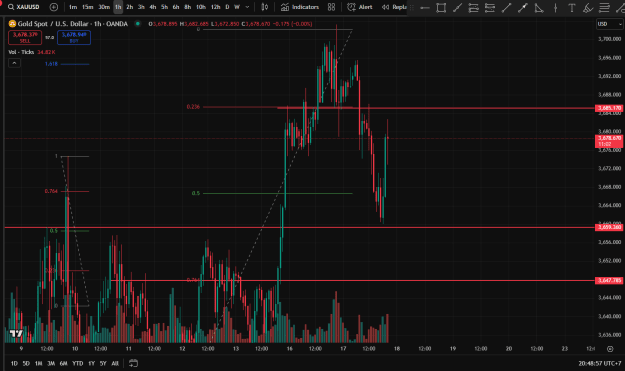Select the vertical line tool

click(555, 7)
